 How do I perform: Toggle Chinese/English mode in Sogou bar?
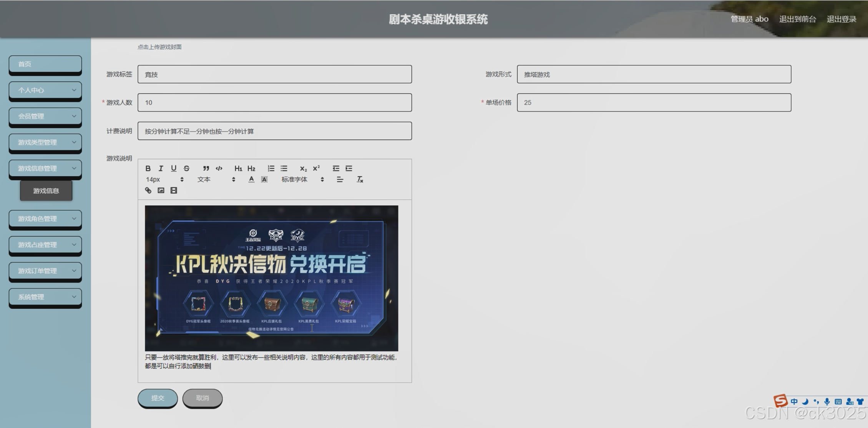click(794, 402)
